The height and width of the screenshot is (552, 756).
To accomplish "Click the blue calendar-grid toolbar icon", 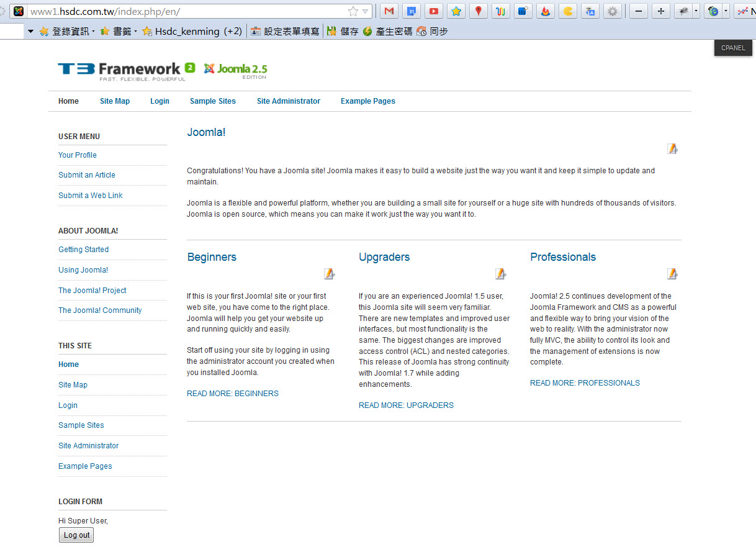I will [523, 11].
